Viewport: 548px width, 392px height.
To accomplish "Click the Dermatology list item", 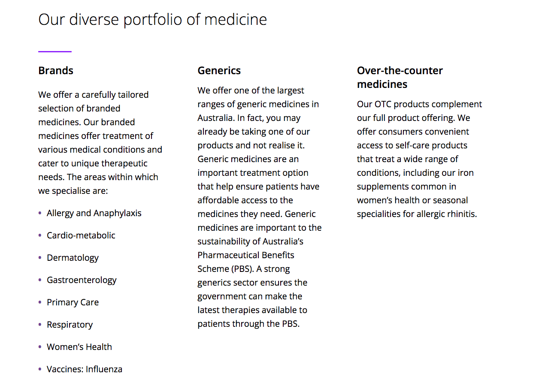I will tap(73, 258).
